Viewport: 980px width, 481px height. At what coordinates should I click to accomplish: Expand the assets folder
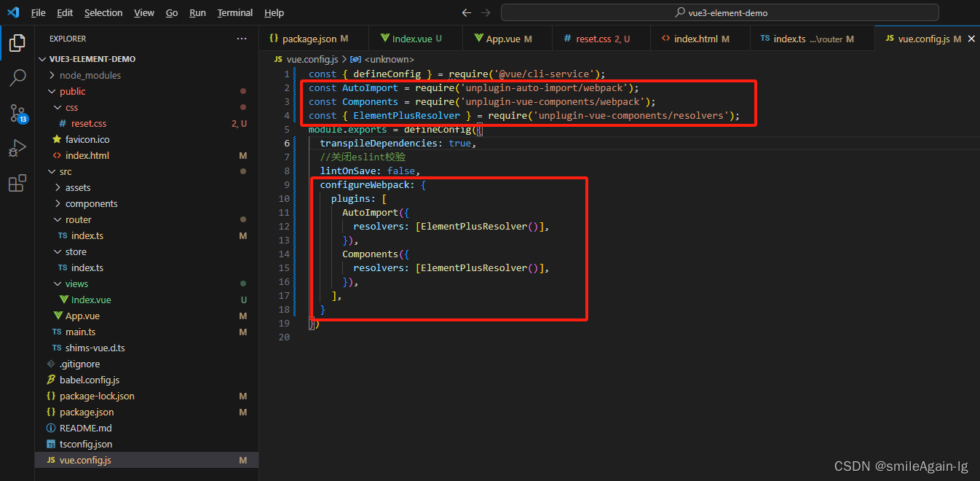77,187
